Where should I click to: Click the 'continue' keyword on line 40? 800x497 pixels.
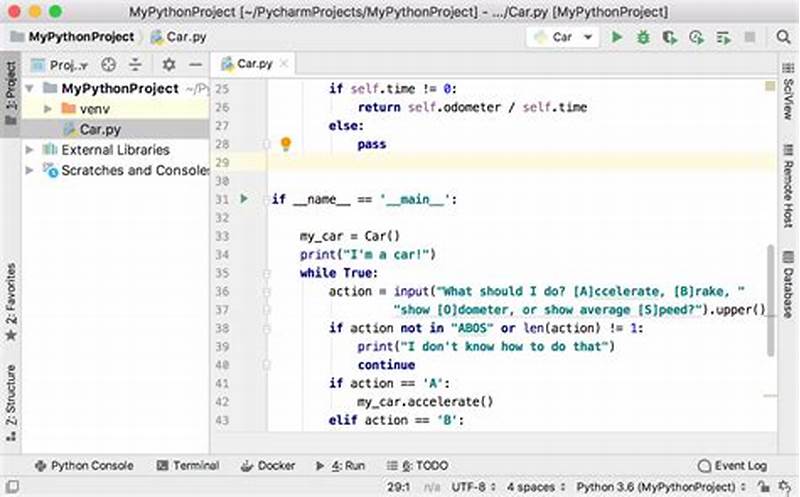click(x=386, y=365)
